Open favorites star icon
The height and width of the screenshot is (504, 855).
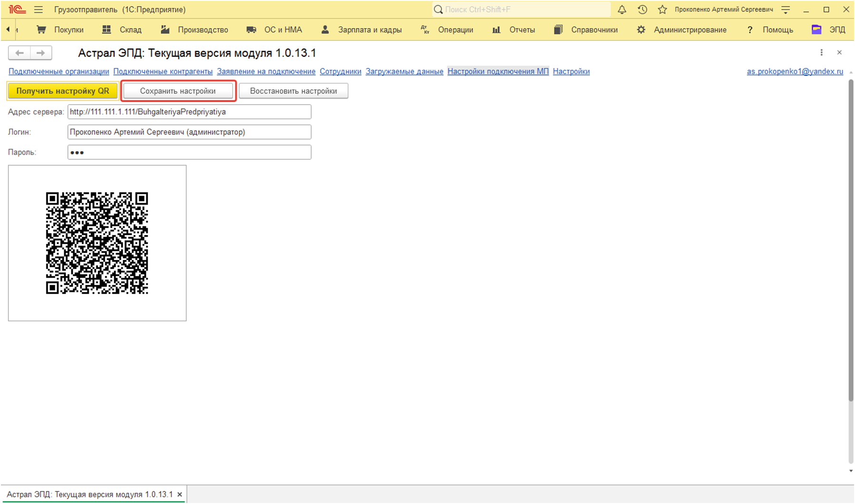(x=662, y=10)
